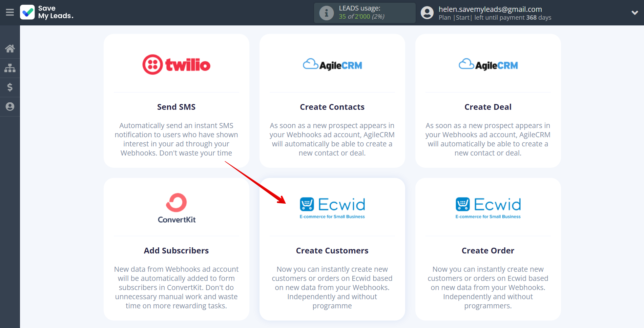Screen dimensions: 644x328
Task: Open the connections sitemap sidebar icon
Action: (x=10, y=68)
